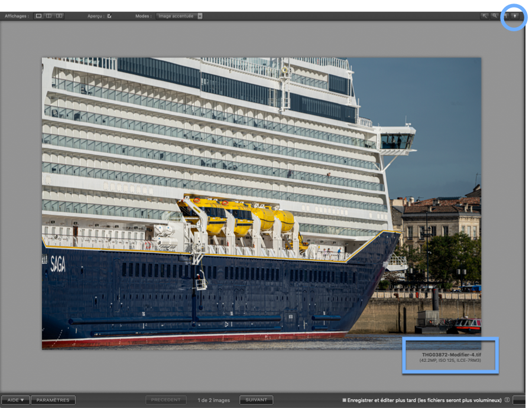Click the light bulb background color icon

[x=515, y=16]
